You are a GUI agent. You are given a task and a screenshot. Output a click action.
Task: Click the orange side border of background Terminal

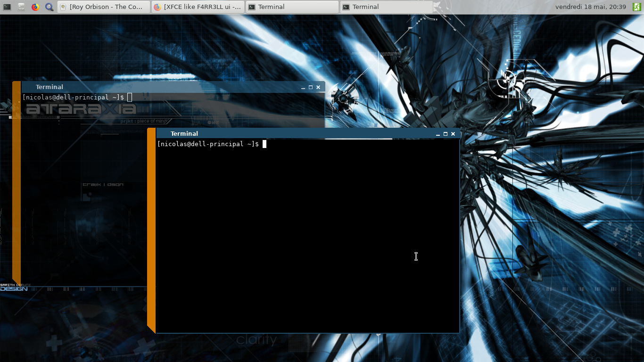click(x=17, y=183)
